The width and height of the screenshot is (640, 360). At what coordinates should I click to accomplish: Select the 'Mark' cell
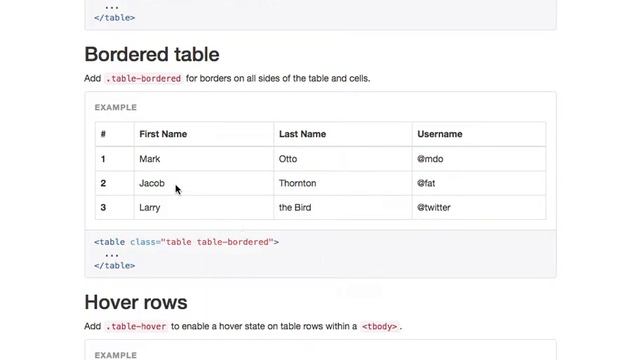tap(204, 159)
